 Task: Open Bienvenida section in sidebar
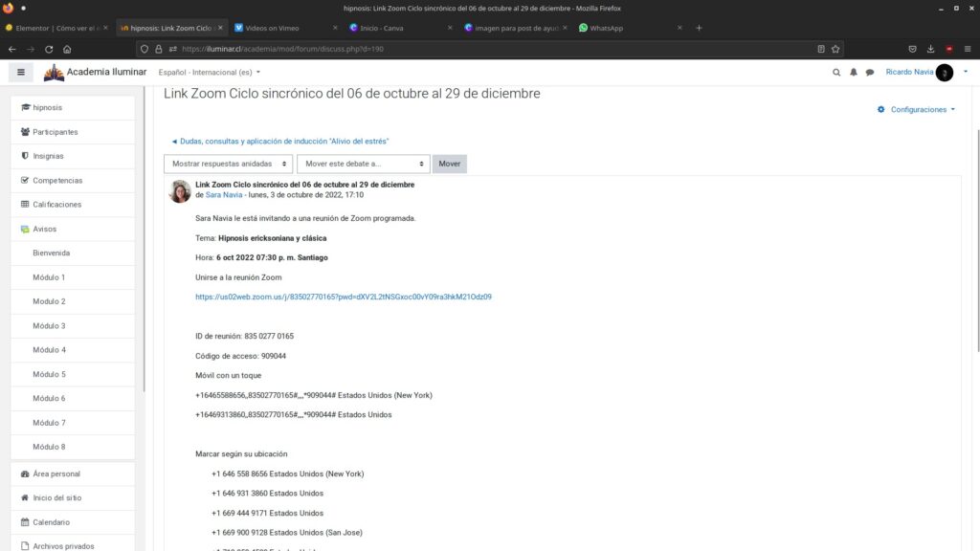coord(73,253)
